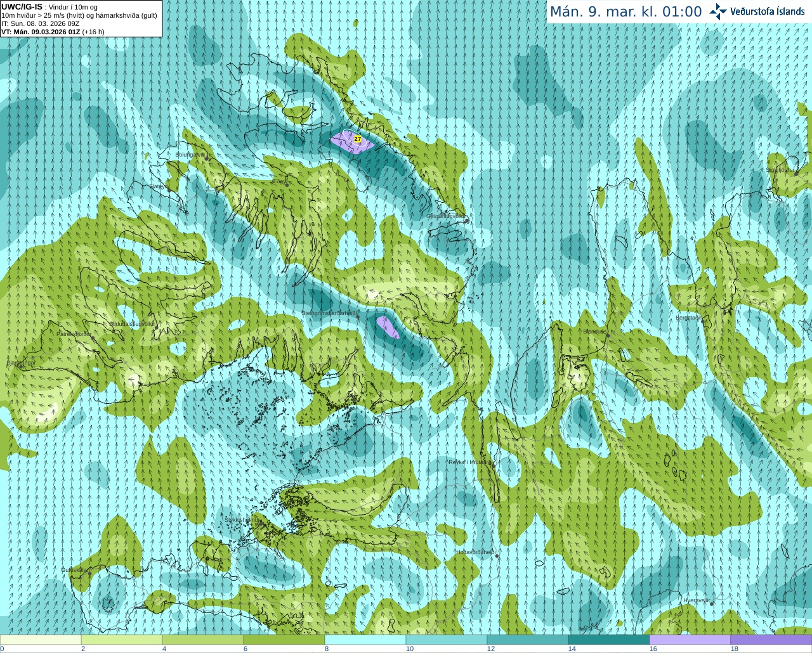Click the purple gust area near Steingrímsfjarðarheiði
Screen dimensions: 812x653
387,327
